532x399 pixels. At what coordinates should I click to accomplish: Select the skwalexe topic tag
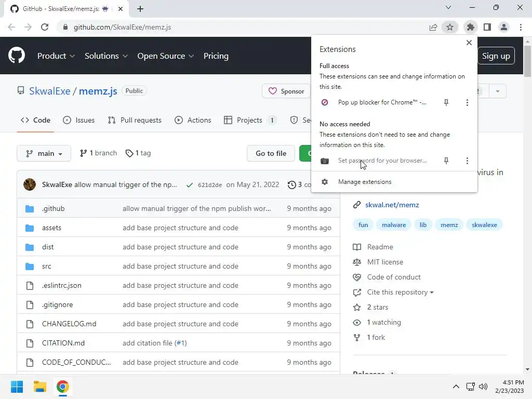point(484,225)
